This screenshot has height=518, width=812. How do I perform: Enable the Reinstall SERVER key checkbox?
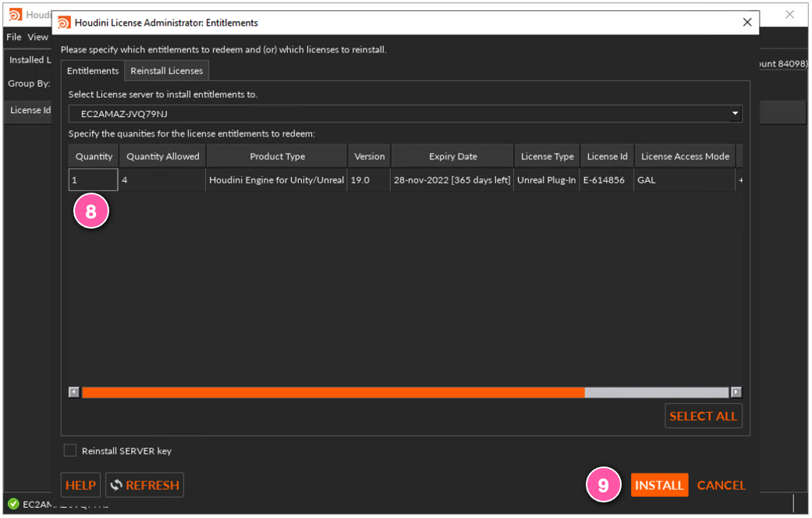click(70, 450)
